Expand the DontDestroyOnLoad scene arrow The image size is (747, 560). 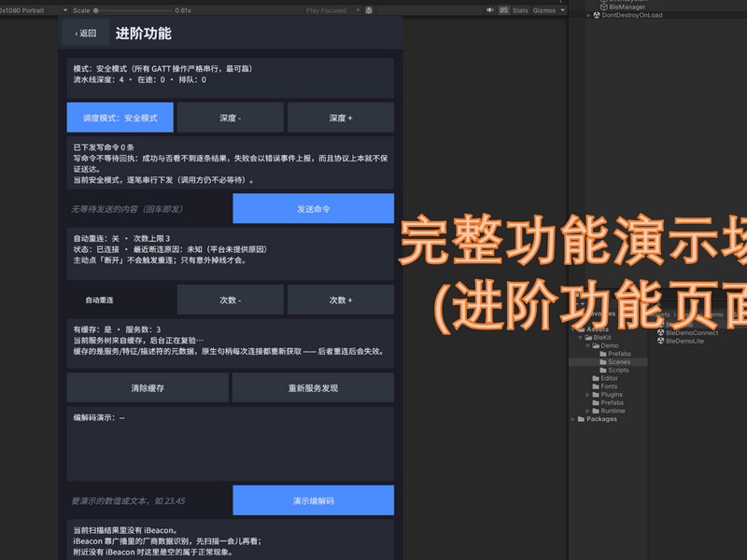[x=589, y=15]
